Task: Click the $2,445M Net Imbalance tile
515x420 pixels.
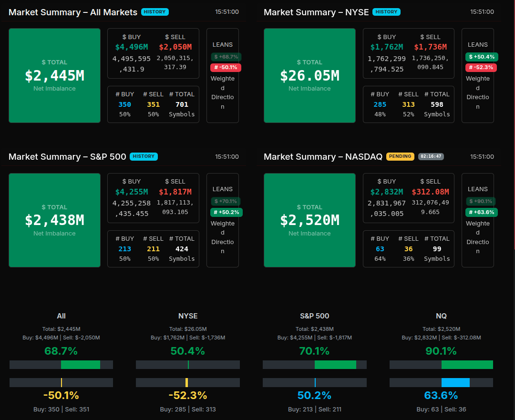Action: coord(54,75)
